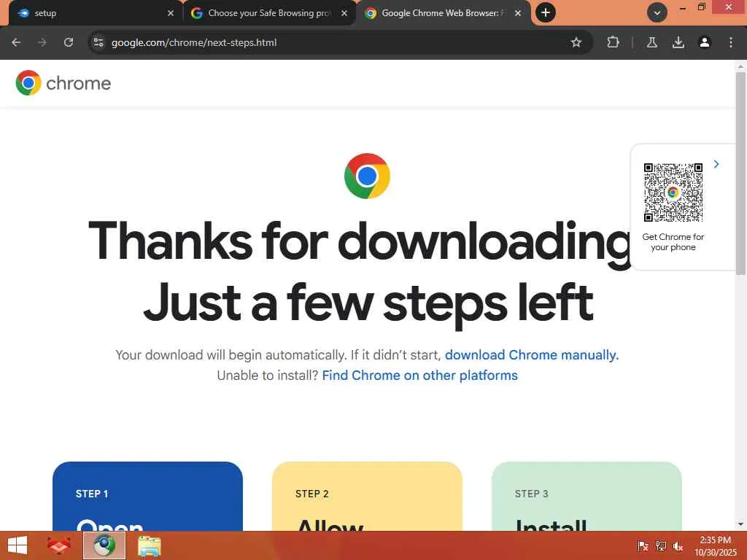Reload the current page
The image size is (747, 560).
69,42
